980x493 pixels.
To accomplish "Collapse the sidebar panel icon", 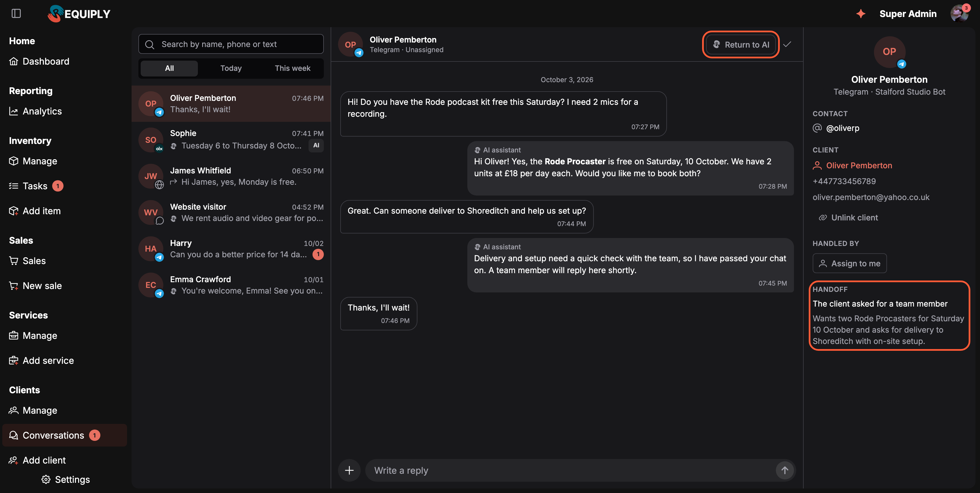I will pyautogui.click(x=16, y=14).
